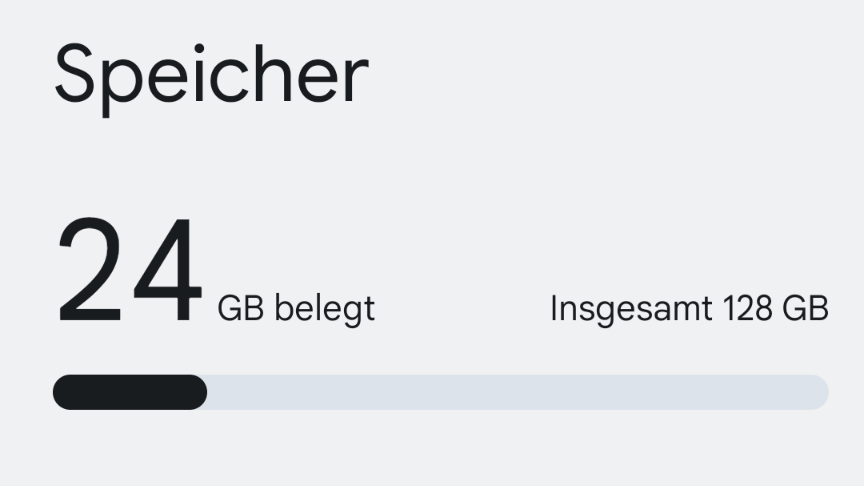864x486 pixels.
Task: Click the dark filled part of storage bar
Action: click(129, 392)
